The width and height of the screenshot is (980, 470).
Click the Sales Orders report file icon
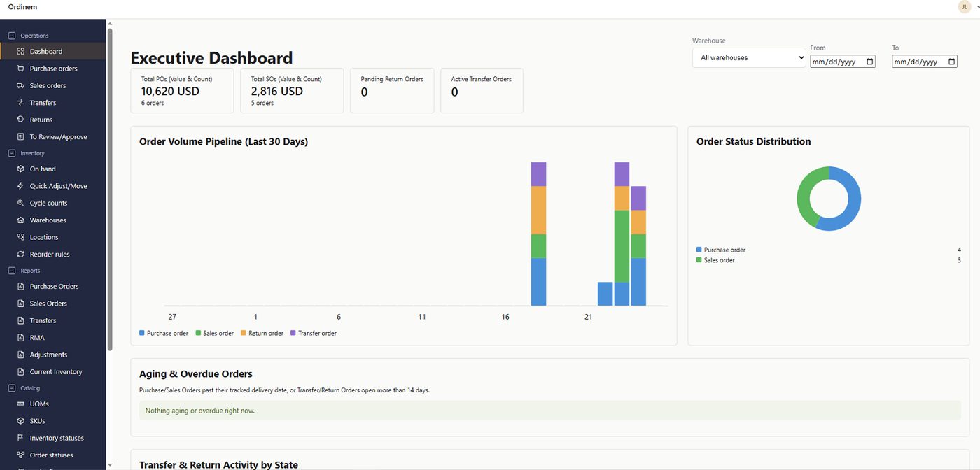click(21, 304)
